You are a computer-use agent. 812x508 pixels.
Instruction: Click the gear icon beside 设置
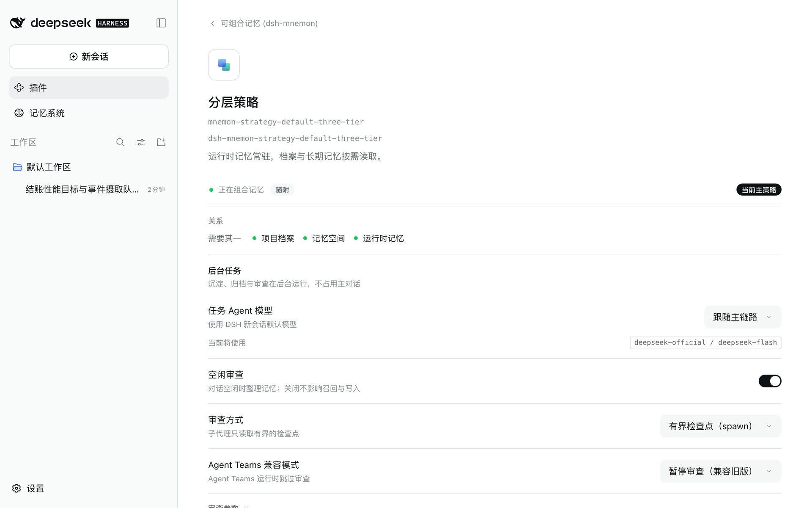16,489
